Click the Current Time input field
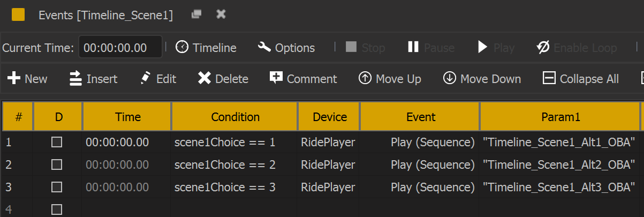 point(120,48)
